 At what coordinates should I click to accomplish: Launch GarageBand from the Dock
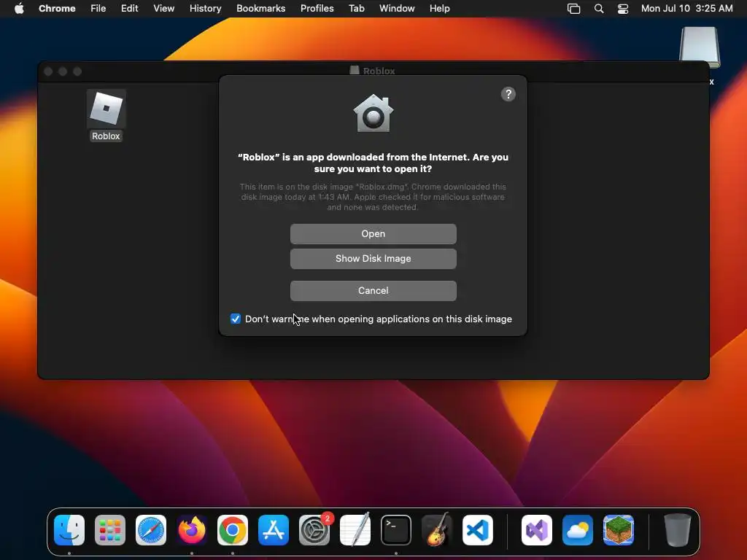(437, 530)
